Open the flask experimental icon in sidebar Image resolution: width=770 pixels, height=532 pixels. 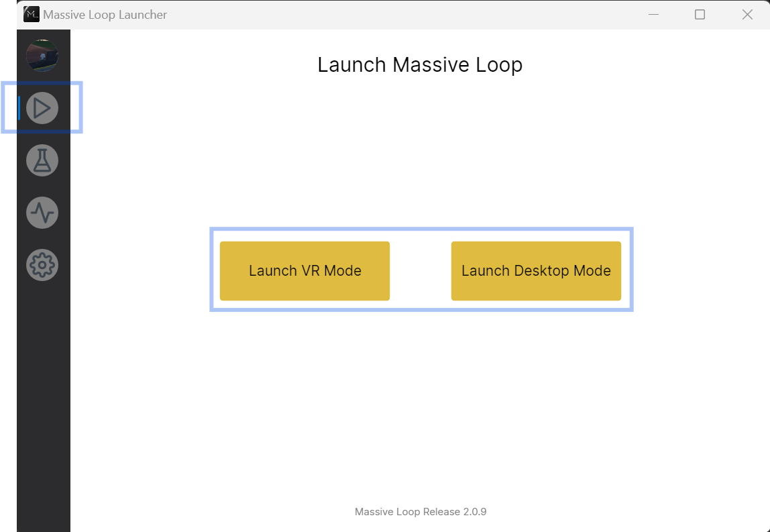pyautogui.click(x=42, y=160)
